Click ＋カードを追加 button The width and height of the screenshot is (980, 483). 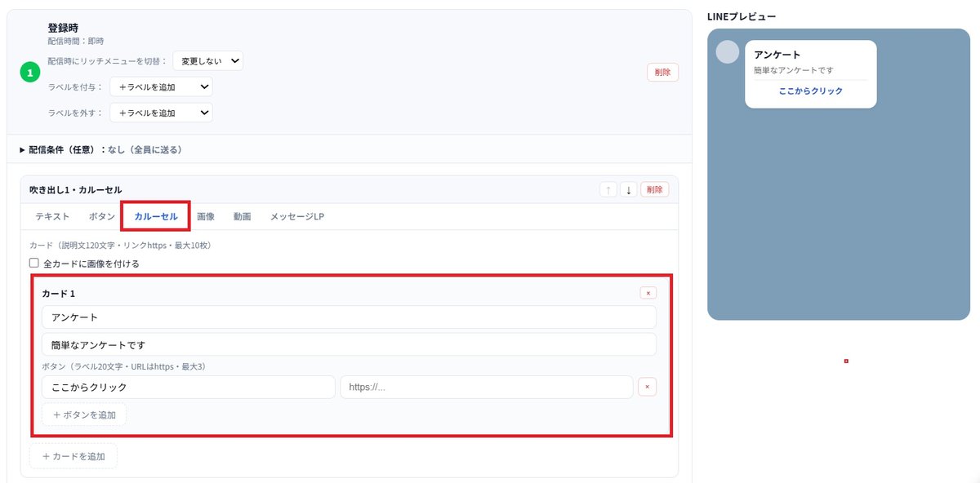[73, 456]
